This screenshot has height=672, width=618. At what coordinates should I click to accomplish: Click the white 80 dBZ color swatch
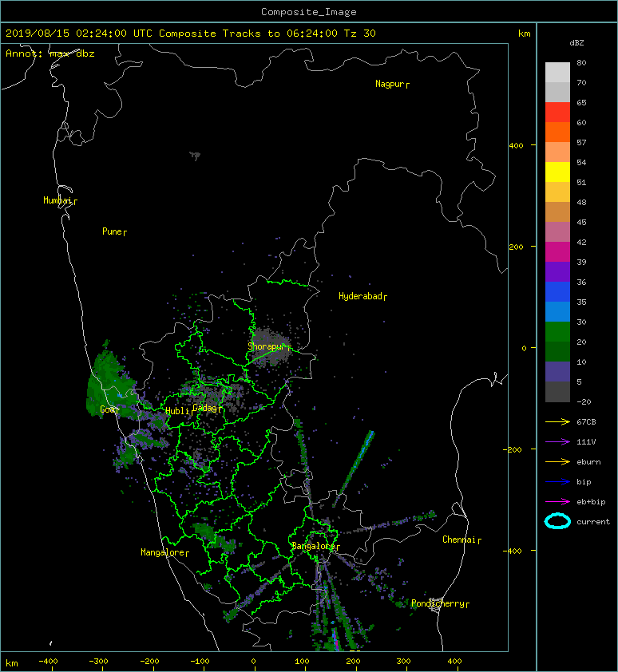click(x=557, y=73)
